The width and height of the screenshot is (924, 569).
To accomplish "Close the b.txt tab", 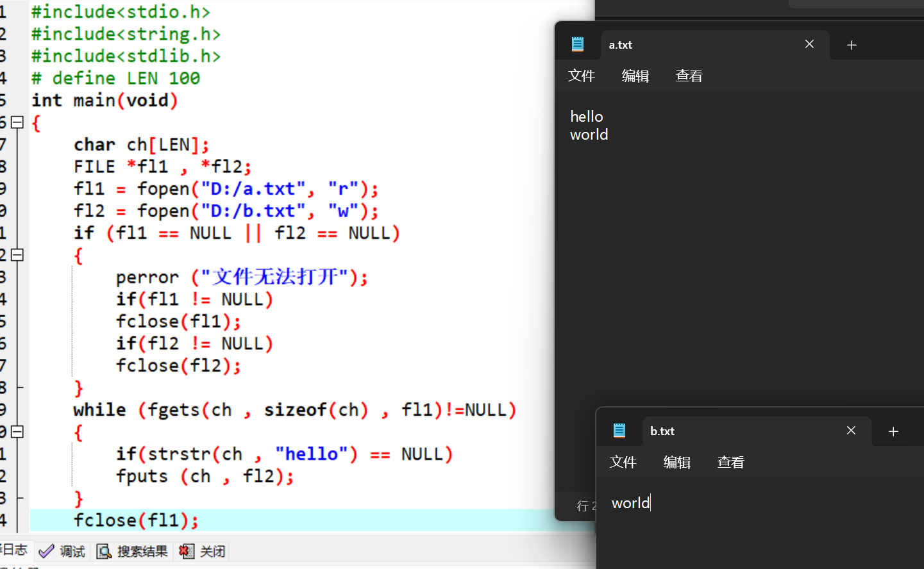I will click(851, 431).
